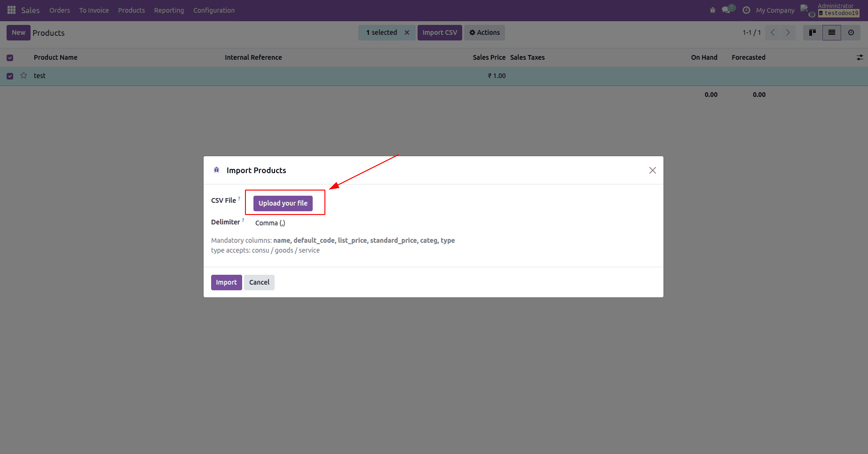The height and width of the screenshot is (454, 868).
Task: Open the activities clock icon
Action: [746, 10]
